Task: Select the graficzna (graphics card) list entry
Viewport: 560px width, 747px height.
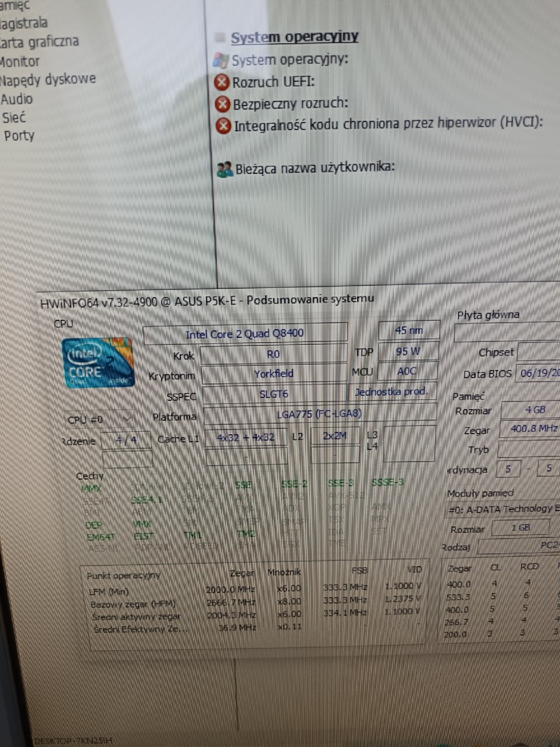Action: [x=39, y=42]
